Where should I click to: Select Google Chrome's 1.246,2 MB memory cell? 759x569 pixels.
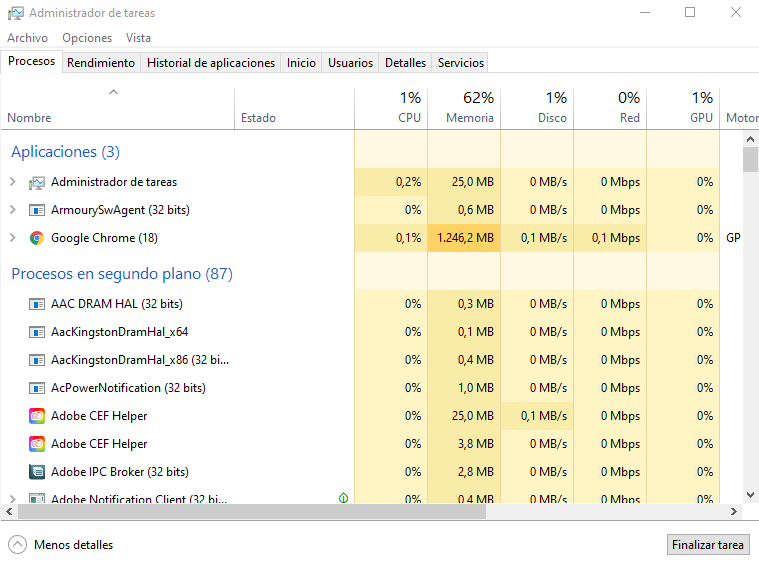[x=464, y=238]
